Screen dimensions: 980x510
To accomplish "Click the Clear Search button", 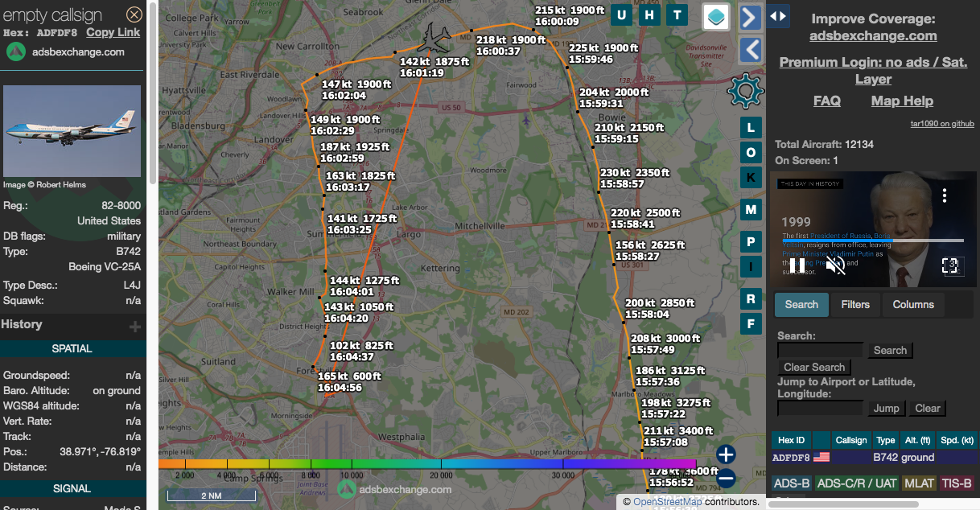I will [x=814, y=367].
